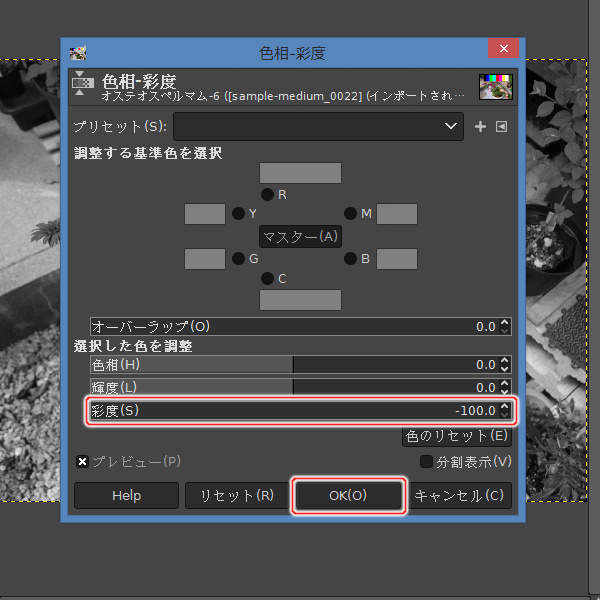The image size is (600, 600).
Task: Click the オーバーラップ(O) slider
Action: (x=301, y=326)
